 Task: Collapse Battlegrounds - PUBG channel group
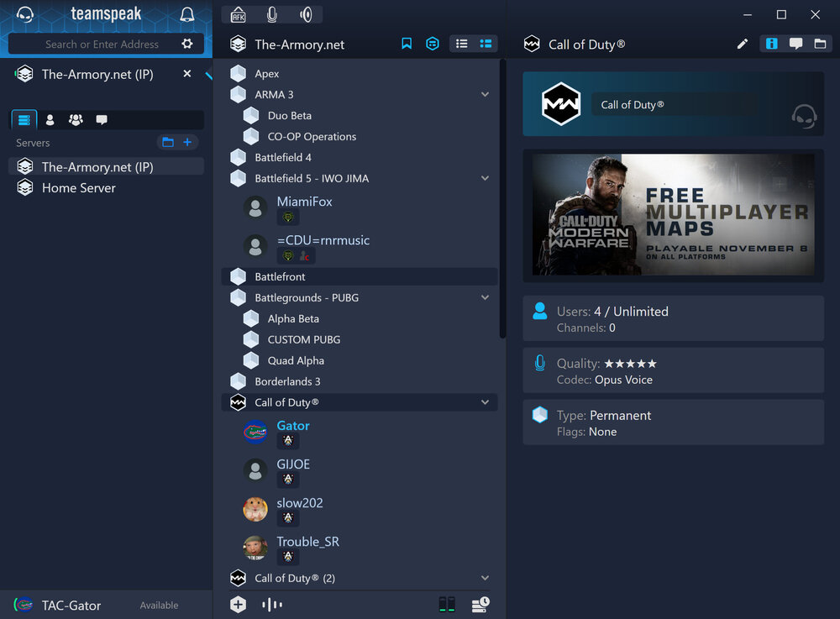point(485,298)
